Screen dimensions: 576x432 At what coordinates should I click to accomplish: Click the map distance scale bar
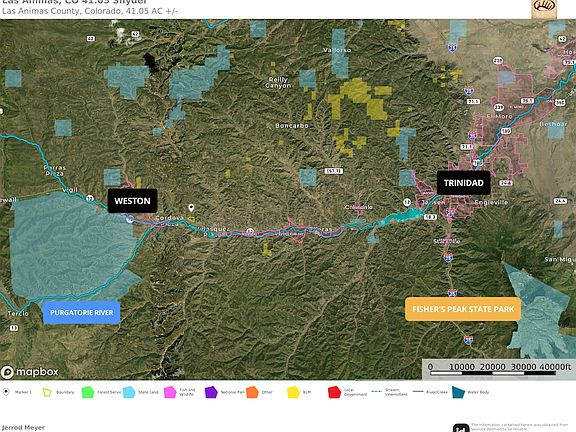[499, 369]
